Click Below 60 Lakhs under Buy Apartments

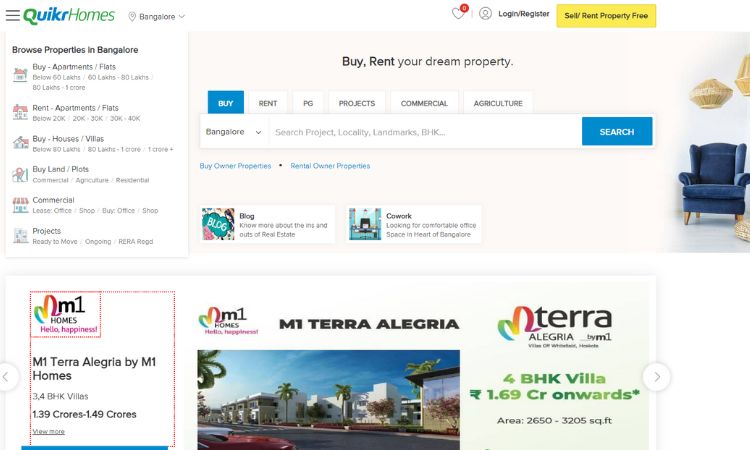click(x=56, y=77)
